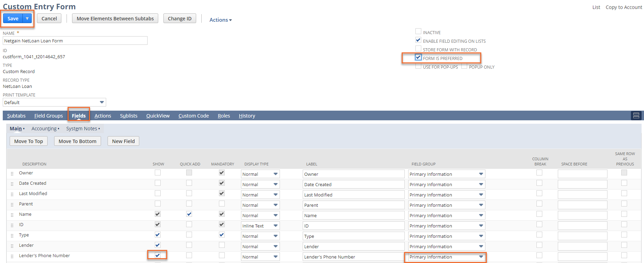Open Display Type dropdown for ID row

point(260,226)
